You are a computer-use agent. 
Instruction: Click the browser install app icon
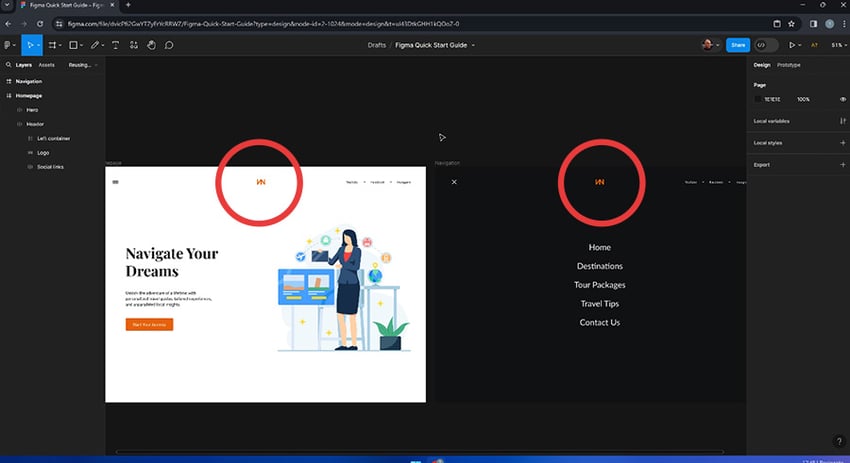pos(777,24)
